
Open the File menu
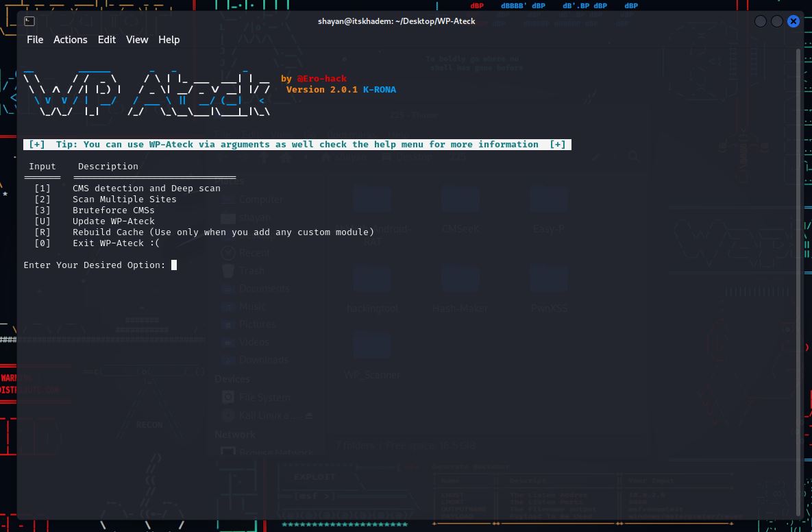[35, 40]
